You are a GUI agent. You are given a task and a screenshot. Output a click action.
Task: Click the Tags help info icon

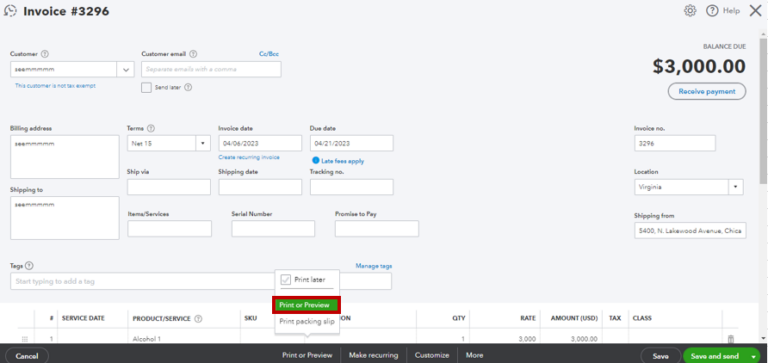pyautogui.click(x=29, y=266)
